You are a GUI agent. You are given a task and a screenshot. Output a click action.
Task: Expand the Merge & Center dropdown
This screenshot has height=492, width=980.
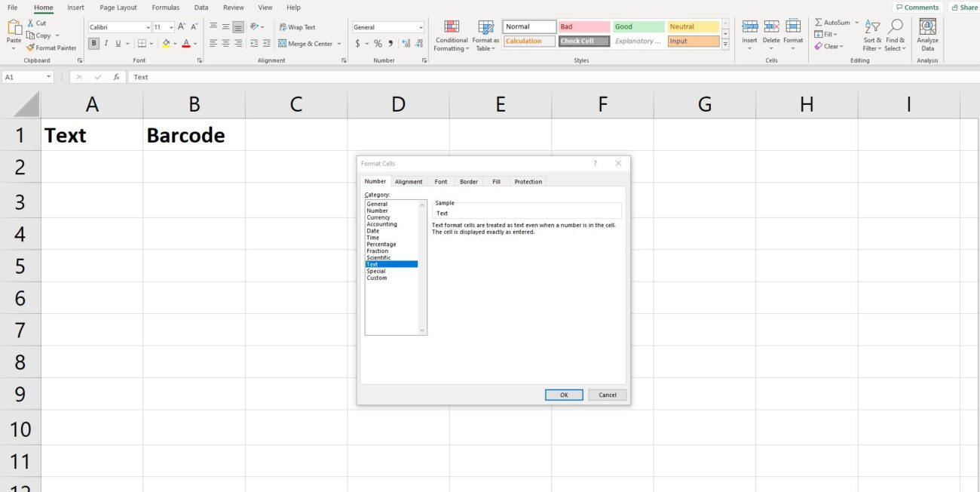339,43
